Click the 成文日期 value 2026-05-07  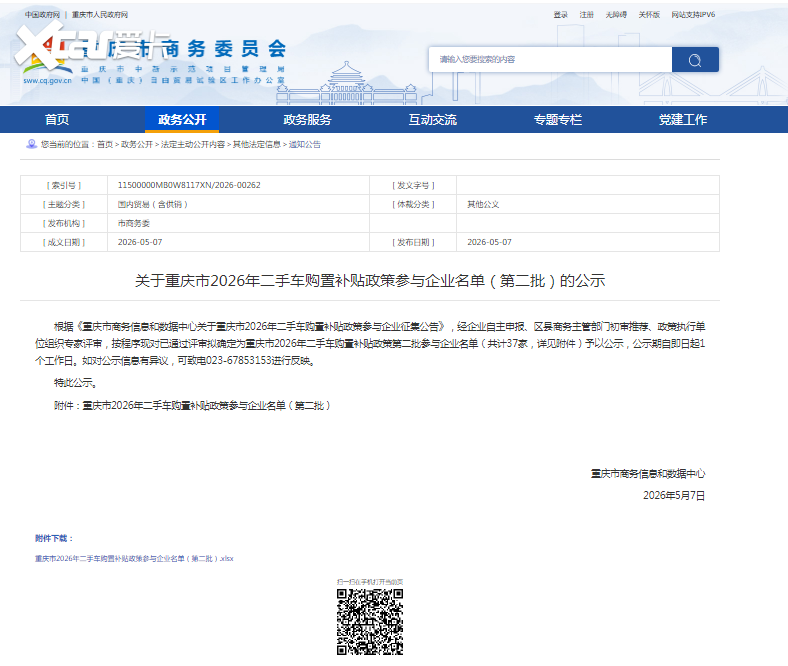click(x=140, y=242)
